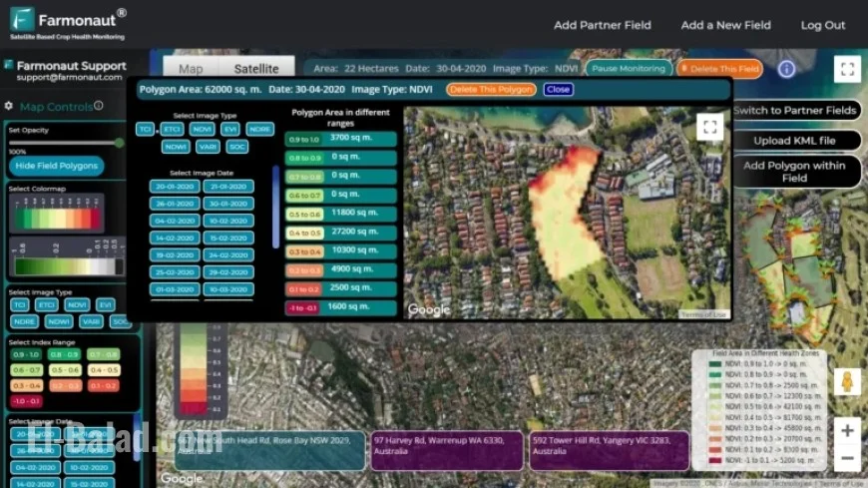Drop the Street View pegman icon
The image size is (868, 488).
coord(847,382)
